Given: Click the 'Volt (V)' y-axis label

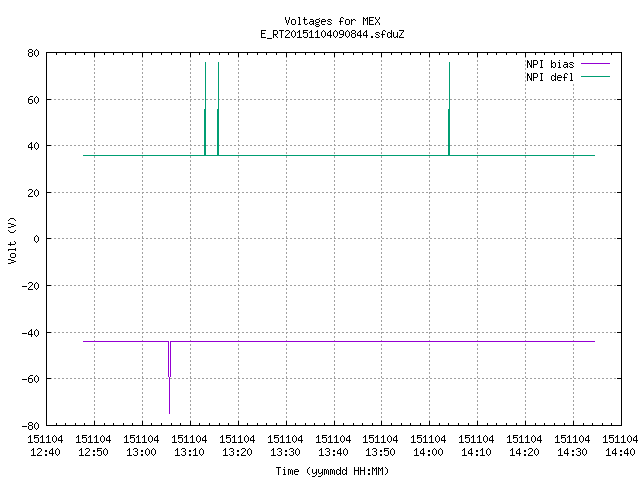Looking at the screenshot, I should (12, 240).
